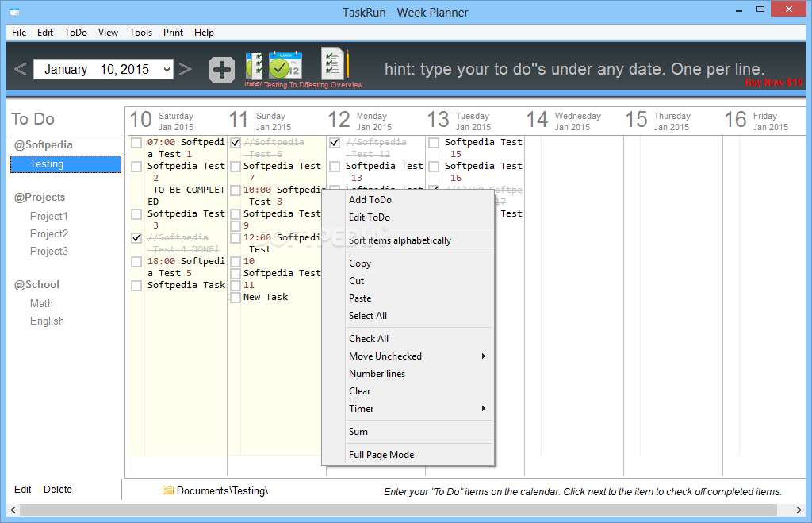
Task: Click the horizontal scrollbar right arrow
Action: (799, 510)
